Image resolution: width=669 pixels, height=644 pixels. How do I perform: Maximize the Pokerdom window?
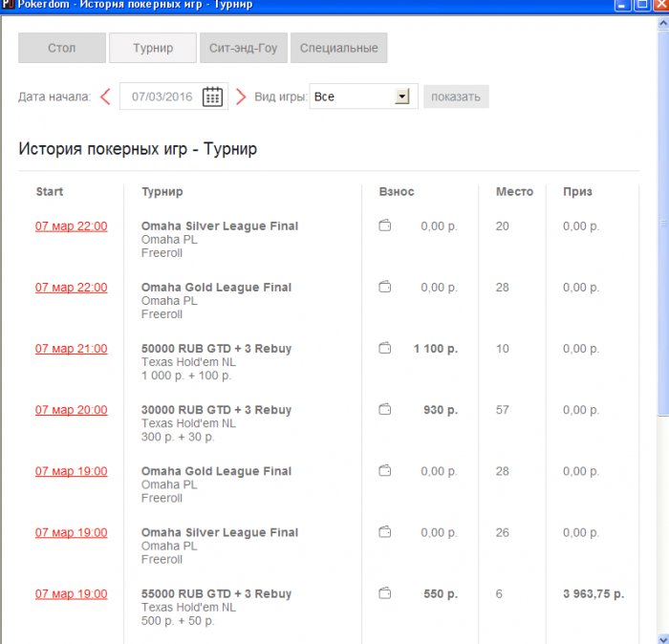[641, 5]
